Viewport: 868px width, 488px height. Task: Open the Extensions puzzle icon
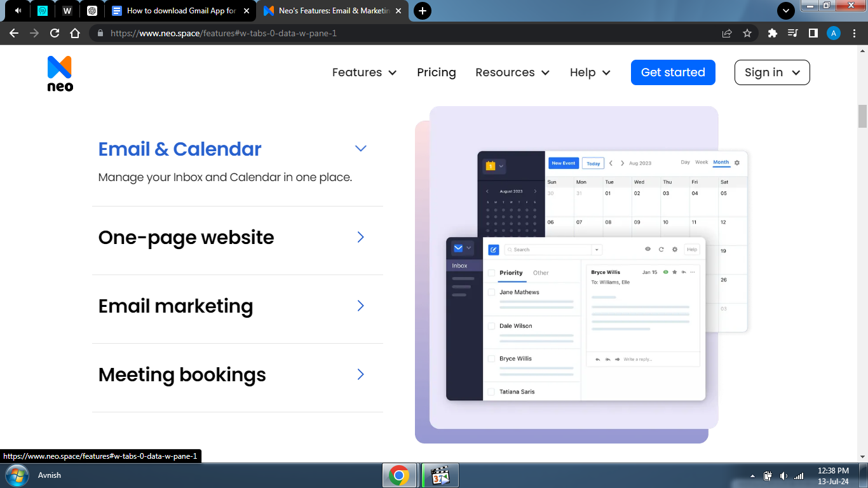coord(773,33)
